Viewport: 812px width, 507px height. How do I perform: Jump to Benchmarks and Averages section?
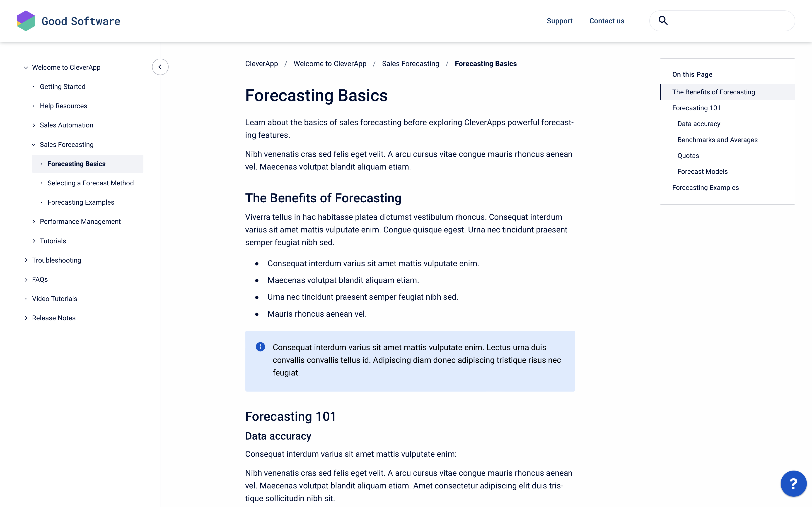point(717,140)
